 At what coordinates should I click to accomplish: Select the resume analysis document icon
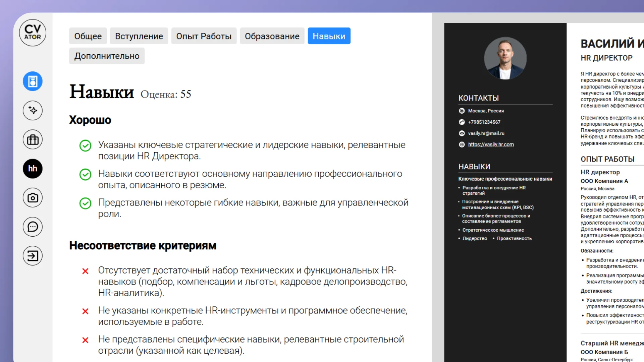(x=32, y=81)
